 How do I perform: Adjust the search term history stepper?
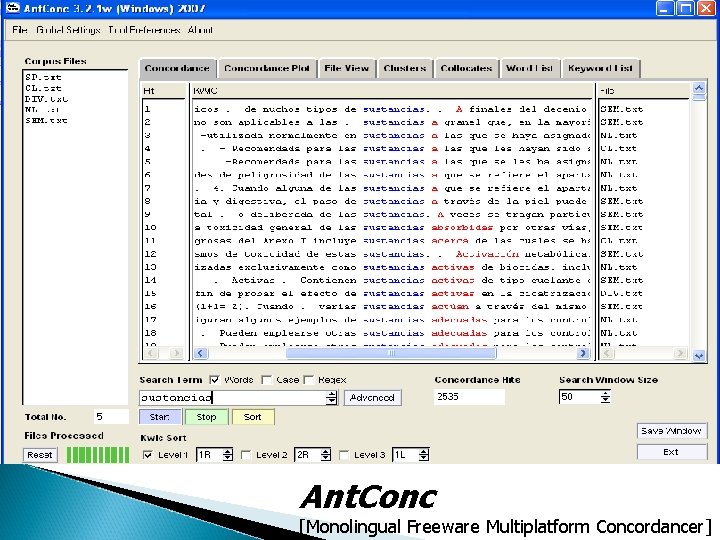(x=332, y=398)
